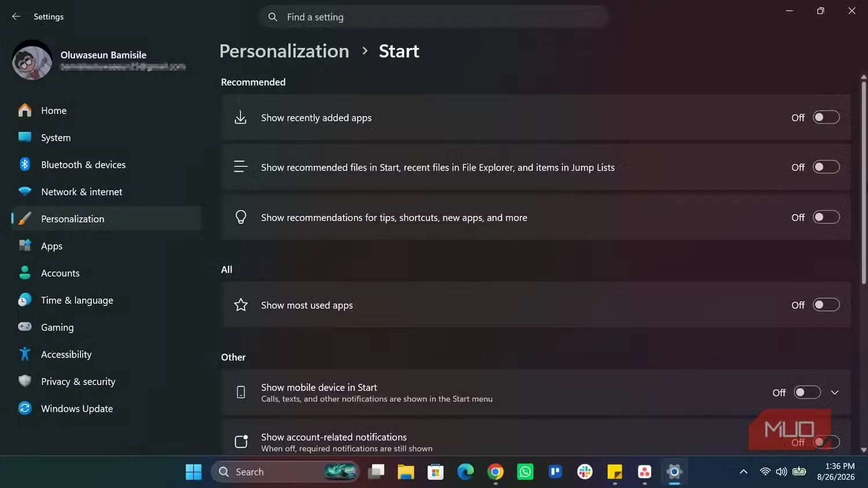Click the Accessibility figure icon
The width and height of the screenshot is (868, 488).
click(25, 354)
